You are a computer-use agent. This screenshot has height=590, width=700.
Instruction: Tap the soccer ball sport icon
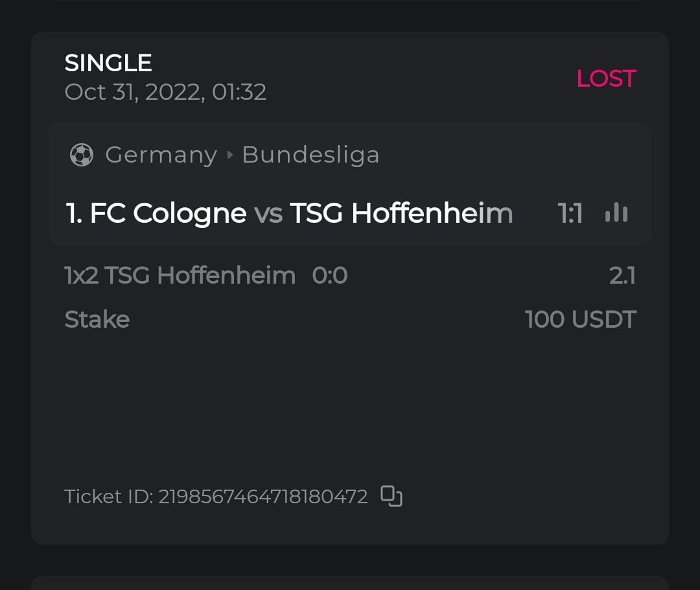tap(82, 155)
